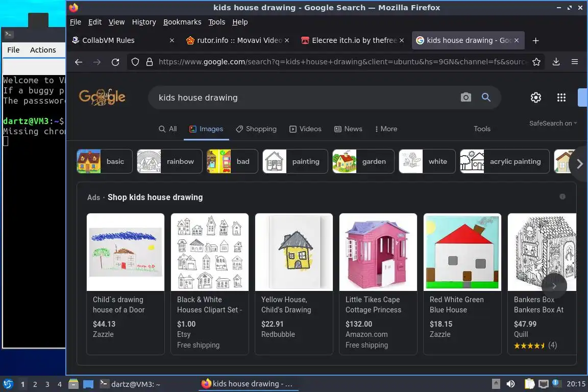Open the View menu in Firefox
This screenshot has height=392, width=588.
(x=116, y=22)
